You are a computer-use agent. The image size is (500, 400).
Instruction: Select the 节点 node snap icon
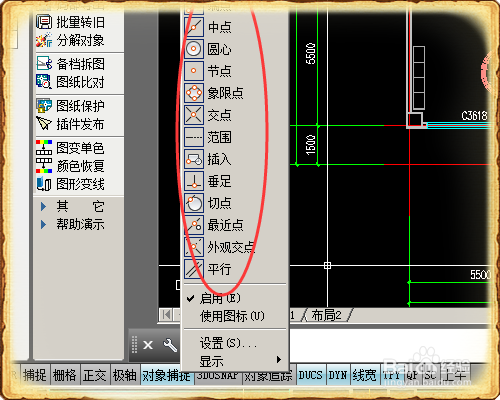tap(194, 71)
